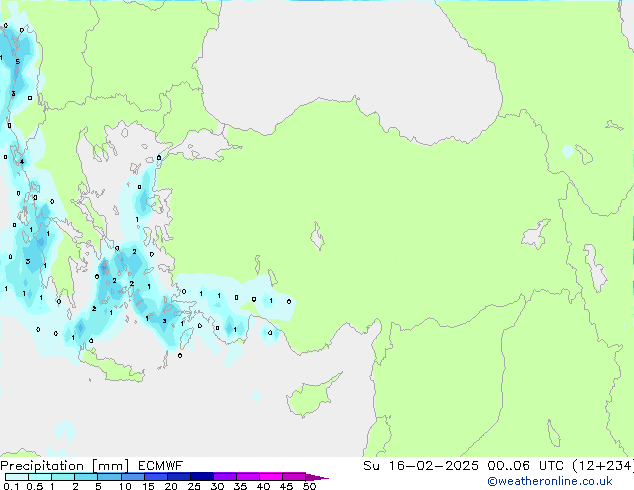Viewport: 634px width, 490px height.
Task: Click the legend label "0.1"
Action: (11, 486)
